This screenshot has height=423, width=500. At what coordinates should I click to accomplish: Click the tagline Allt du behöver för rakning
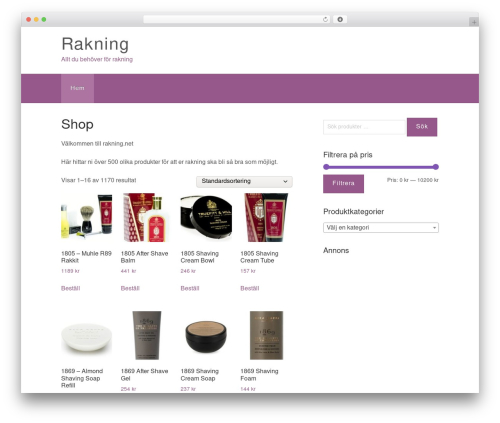pyautogui.click(x=97, y=59)
